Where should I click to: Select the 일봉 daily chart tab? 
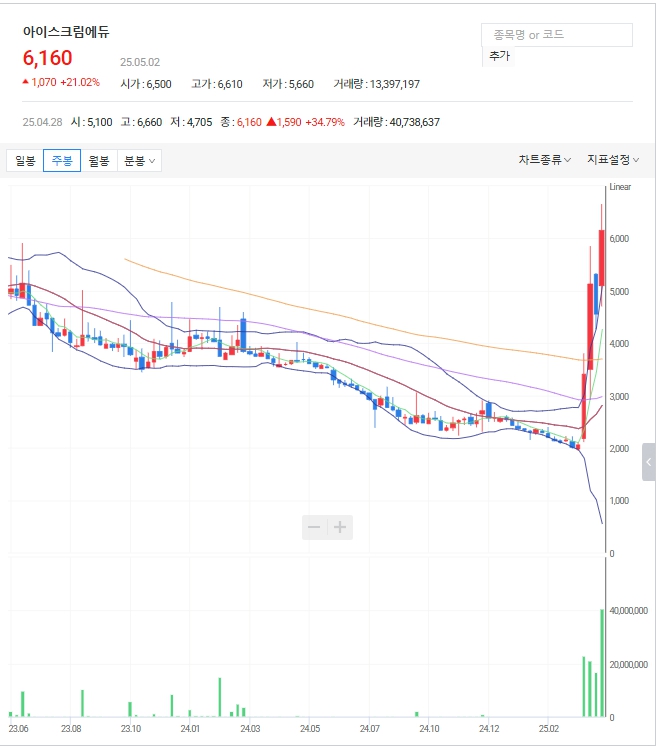(x=25, y=161)
